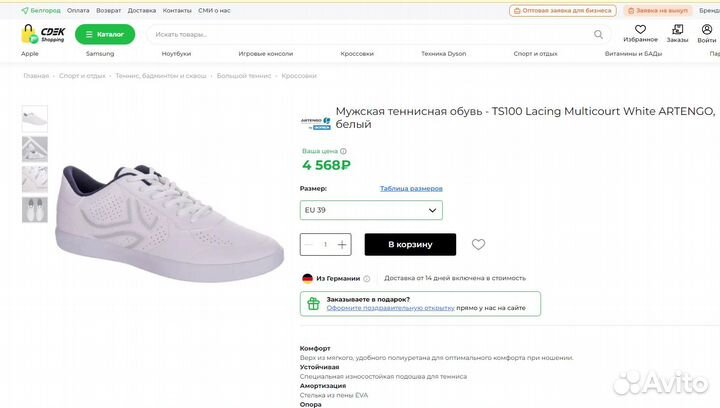Click the CDEK Shopping logo
This screenshot has width=720, height=408.
pyautogui.click(x=43, y=33)
